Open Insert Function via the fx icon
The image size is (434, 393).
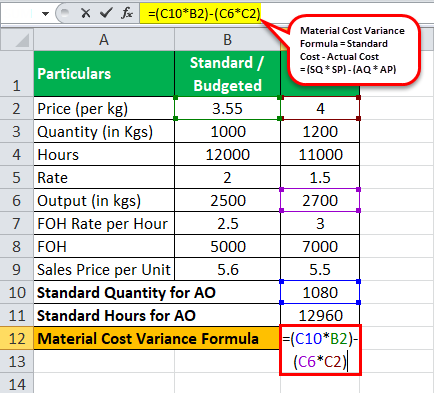pyautogui.click(x=127, y=13)
